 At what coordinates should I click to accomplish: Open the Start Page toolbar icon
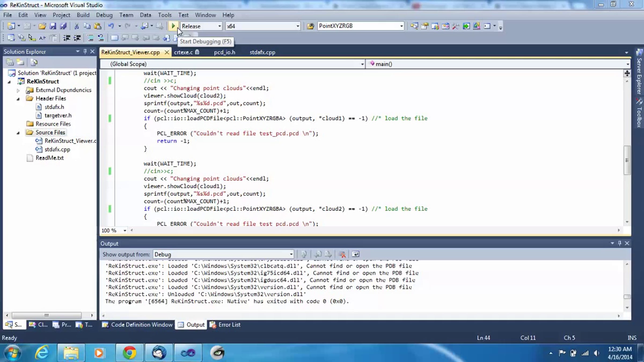tap(466, 26)
